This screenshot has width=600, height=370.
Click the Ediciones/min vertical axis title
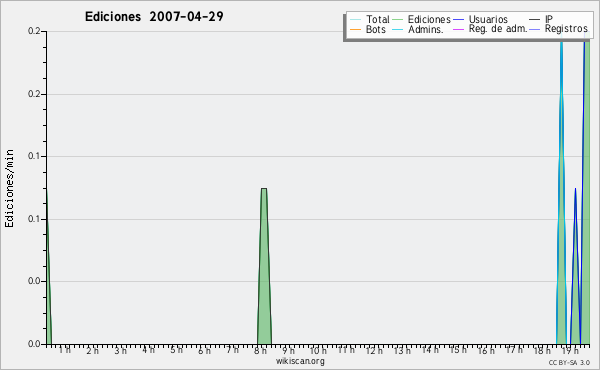coord(9,188)
